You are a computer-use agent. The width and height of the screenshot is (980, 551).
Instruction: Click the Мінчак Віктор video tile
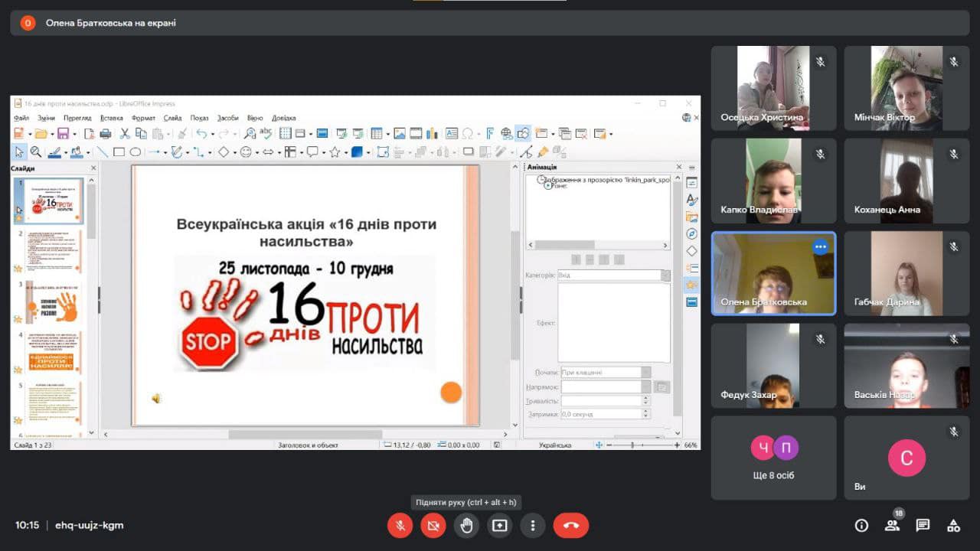tap(906, 87)
